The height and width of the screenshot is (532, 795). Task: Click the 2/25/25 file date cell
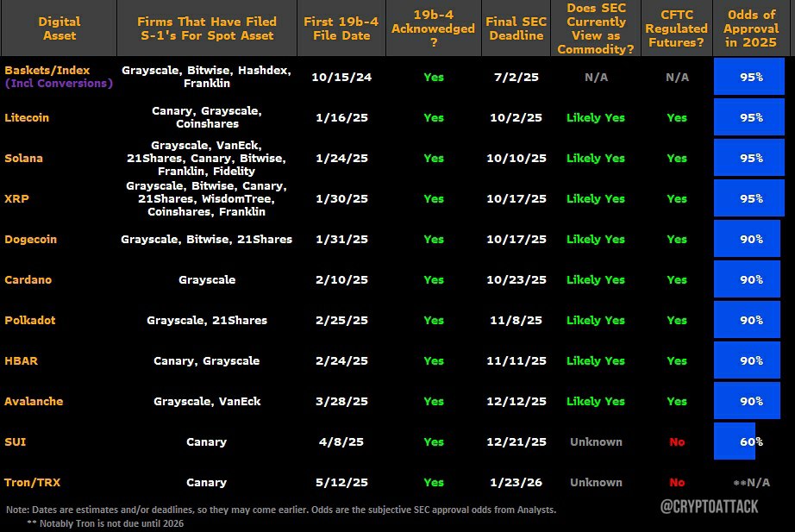(x=341, y=321)
